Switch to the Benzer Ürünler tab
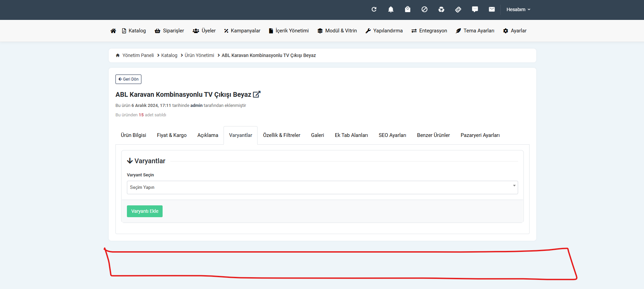This screenshot has height=289, width=644. pos(433,135)
